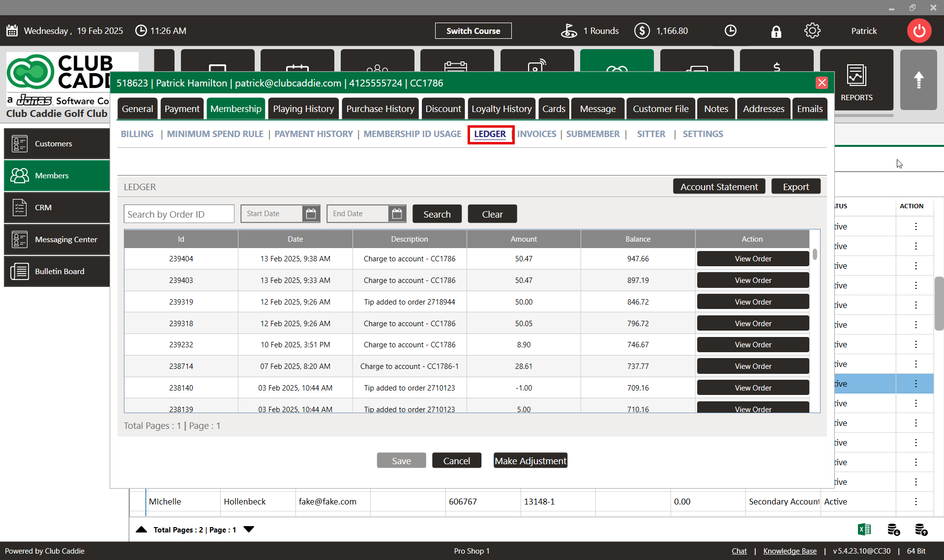Click the clock history icon in header
Image resolution: width=944 pixels, height=560 pixels.
pyautogui.click(x=730, y=31)
